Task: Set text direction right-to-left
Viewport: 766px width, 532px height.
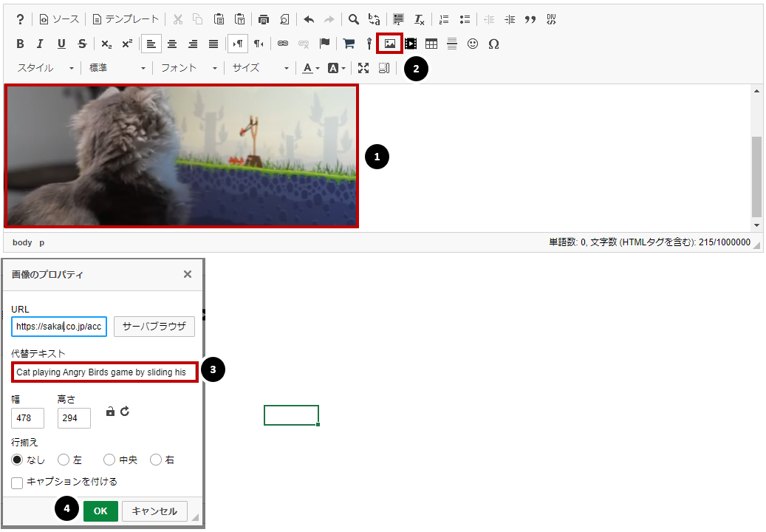Action: [x=259, y=44]
